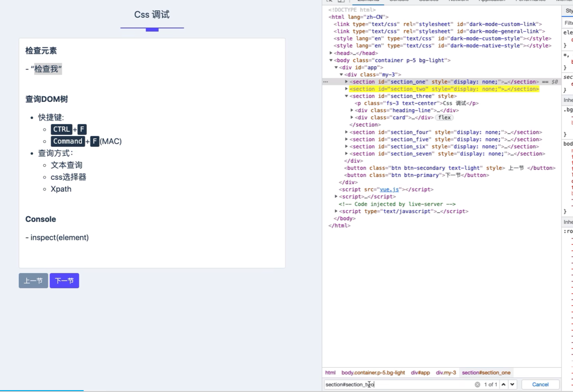Cancel the DOM search
Image resolution: width=573 pixels, height=392 pixels.
(x=540, y=384)
